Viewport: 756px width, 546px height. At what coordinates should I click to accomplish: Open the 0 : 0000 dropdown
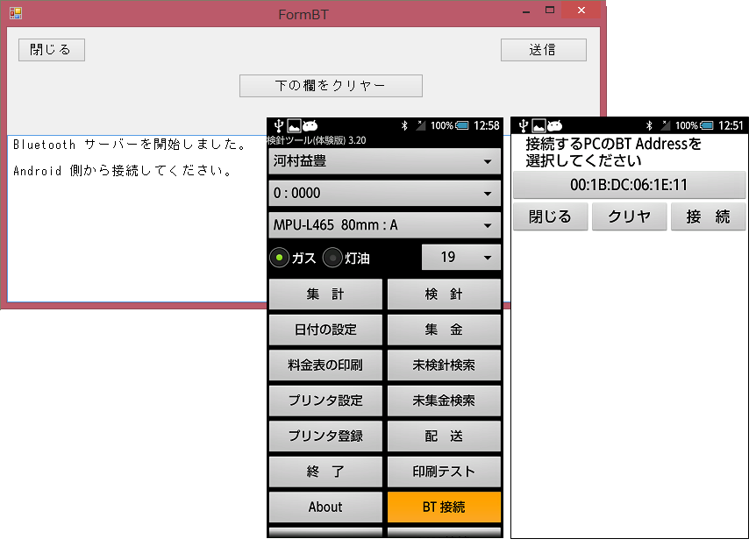pyautogui.click(x=384, y=193)
